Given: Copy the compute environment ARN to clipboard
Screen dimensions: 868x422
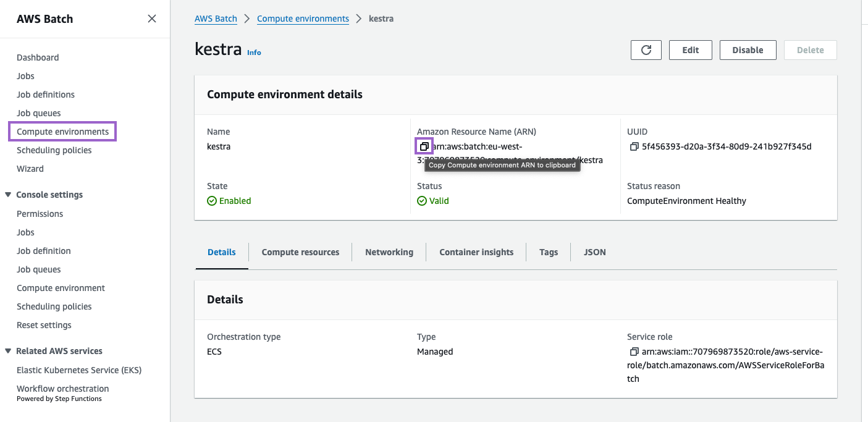Looking at the screenshot, I should (x=424, y=146).
